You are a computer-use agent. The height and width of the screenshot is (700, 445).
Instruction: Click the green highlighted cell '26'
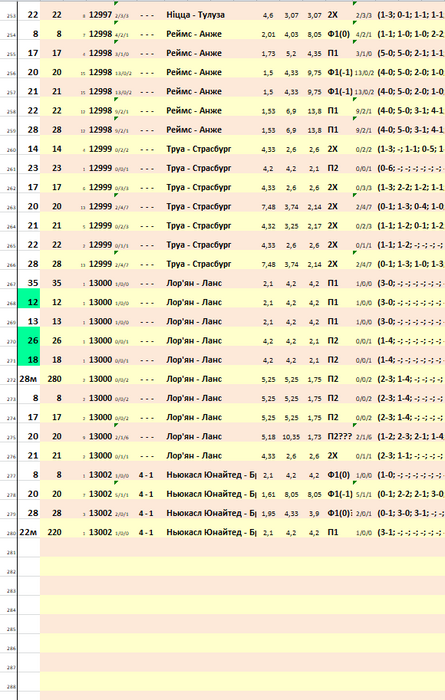coord(29,336)
